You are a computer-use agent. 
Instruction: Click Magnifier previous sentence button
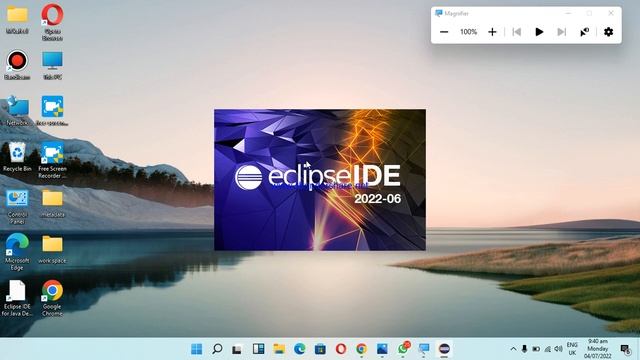click(517, 32)
